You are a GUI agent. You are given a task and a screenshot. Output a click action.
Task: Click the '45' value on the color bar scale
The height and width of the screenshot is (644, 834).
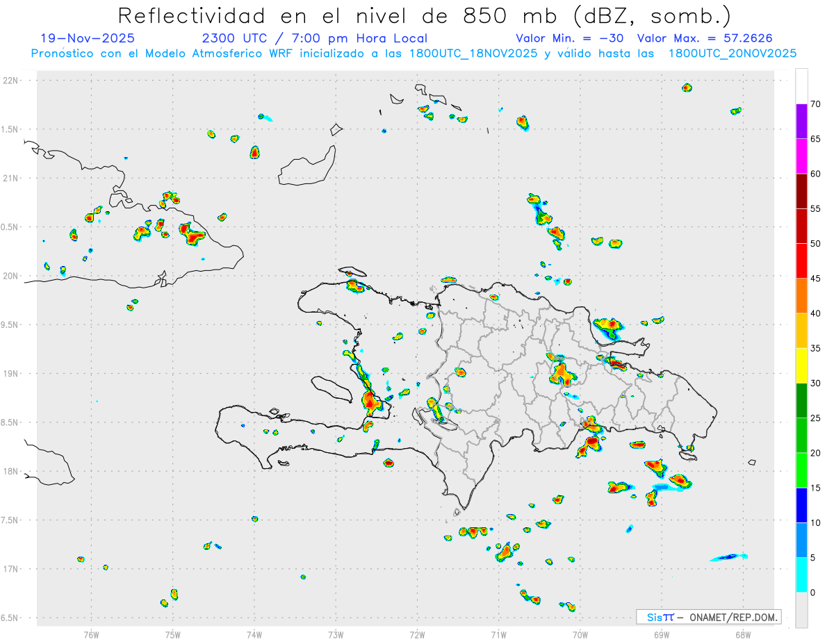click(x=816, y=279)
